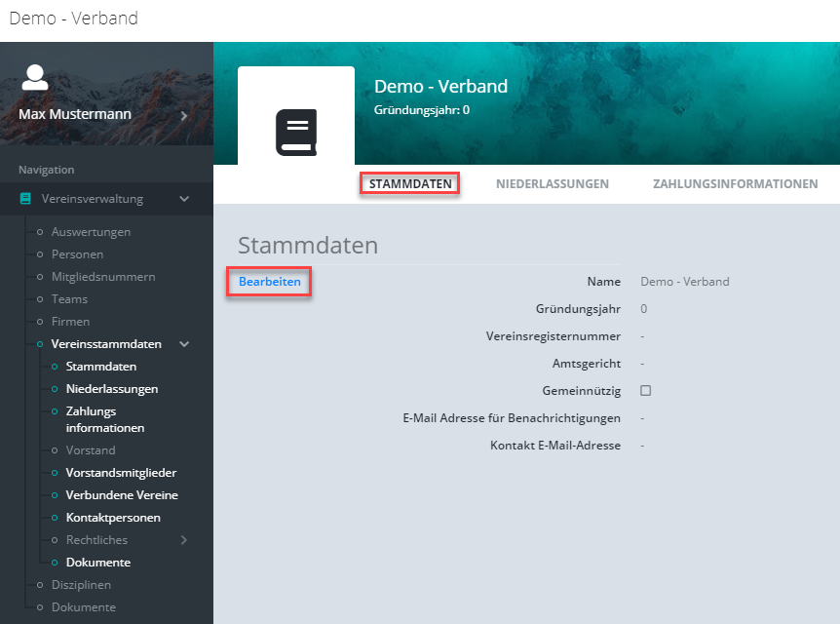The height and width of the screenshot is (624, 840).
Task: Open Disziplinen in the navigation
Action: (x=82, y=585)
